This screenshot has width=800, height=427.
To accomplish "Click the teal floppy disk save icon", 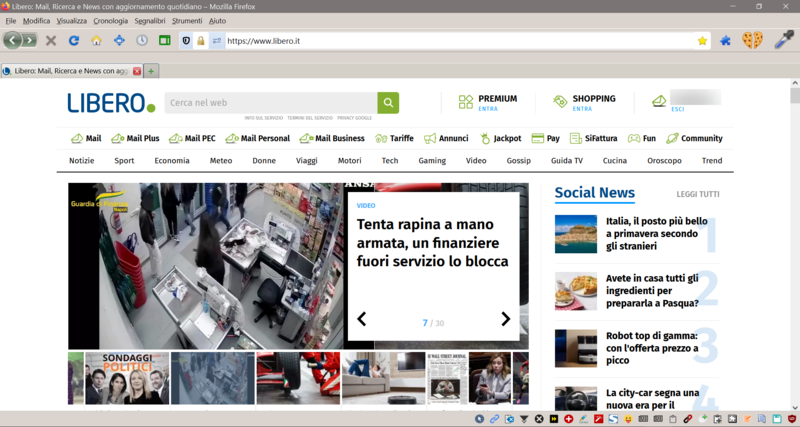I will point(777,419).
